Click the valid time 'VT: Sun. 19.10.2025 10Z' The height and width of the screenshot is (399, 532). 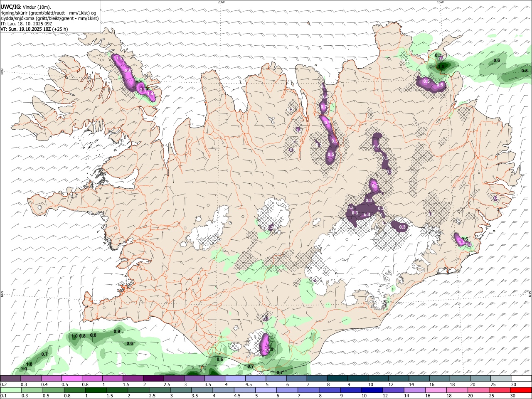coord(25,29)
